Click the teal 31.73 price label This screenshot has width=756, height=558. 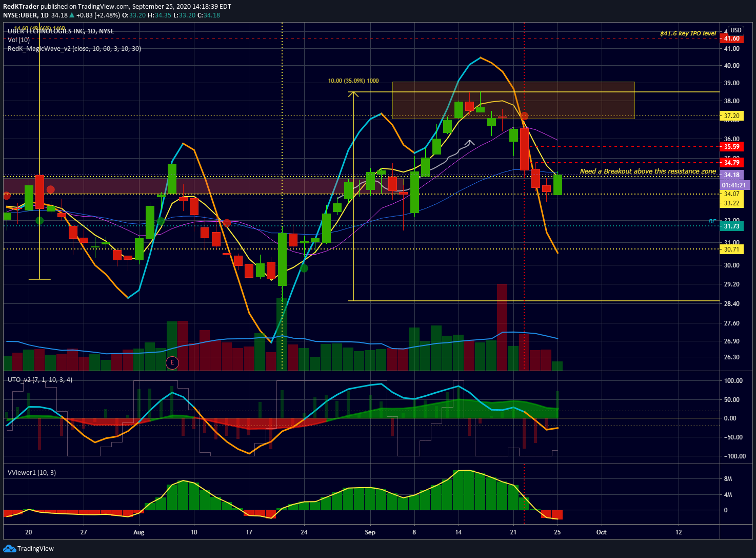[x=731, y=226]
